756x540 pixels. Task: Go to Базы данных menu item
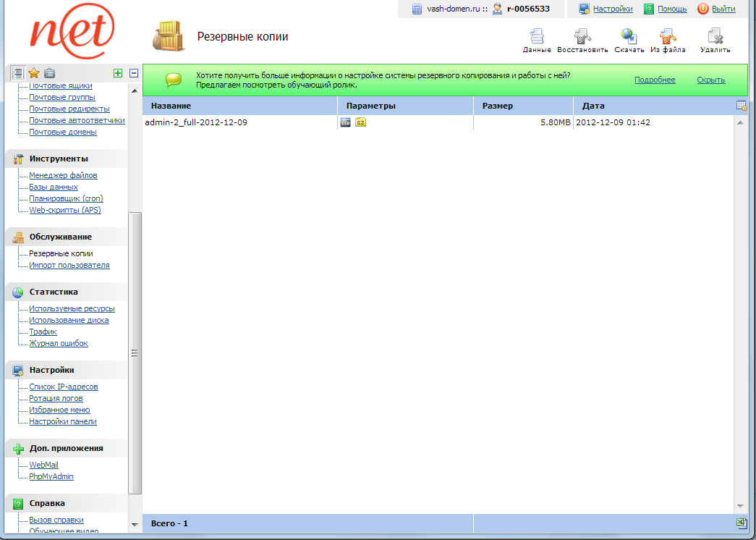point(54,187)
